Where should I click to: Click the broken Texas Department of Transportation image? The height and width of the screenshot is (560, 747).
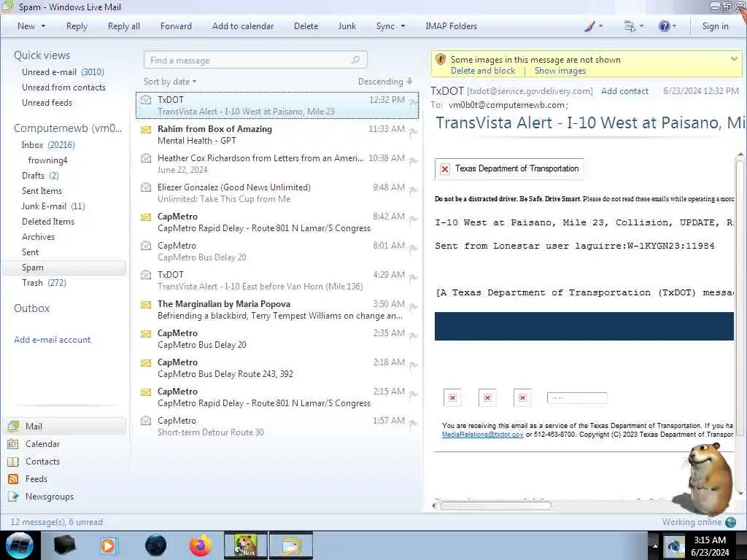click(508, 168)
